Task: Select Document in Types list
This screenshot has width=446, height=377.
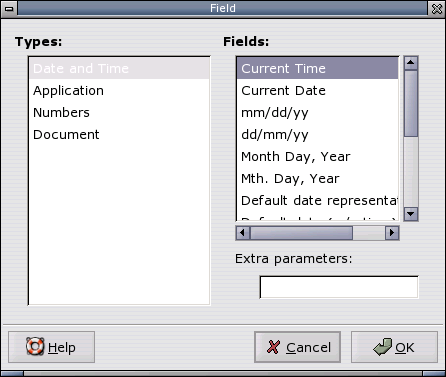Action: click(119, 135)
